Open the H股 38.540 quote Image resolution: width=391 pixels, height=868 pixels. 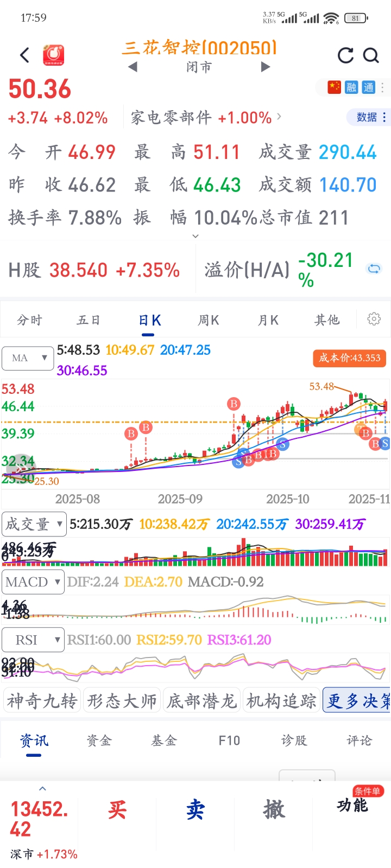click(94, 270)
